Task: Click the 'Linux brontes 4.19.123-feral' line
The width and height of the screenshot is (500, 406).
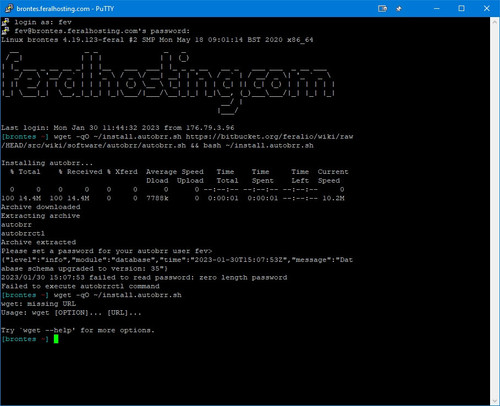Action: tap(157, 40)
